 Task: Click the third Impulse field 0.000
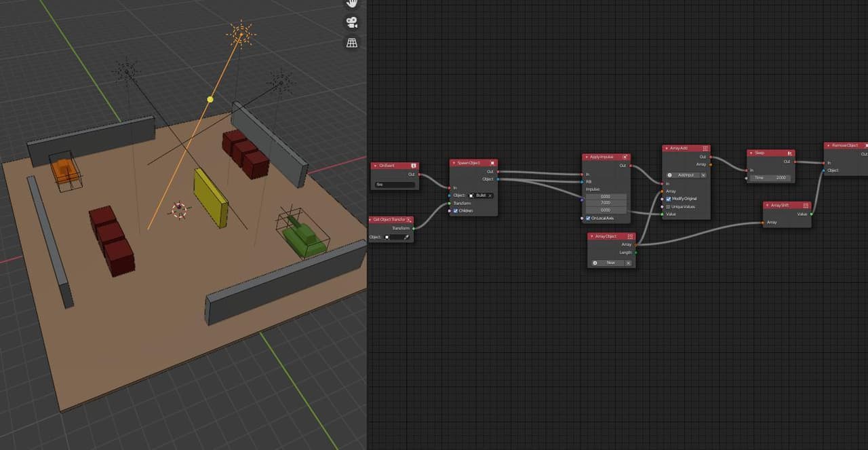coord(606,210)
